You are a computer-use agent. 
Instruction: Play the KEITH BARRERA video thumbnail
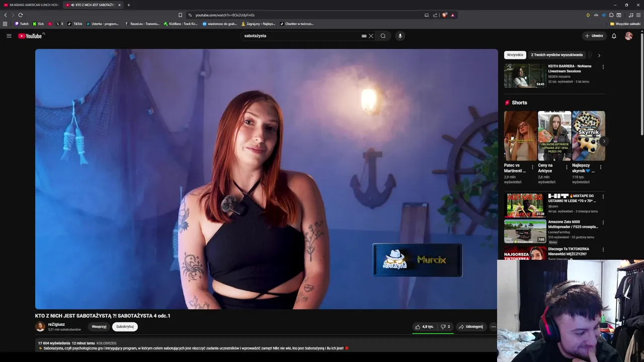525,75
